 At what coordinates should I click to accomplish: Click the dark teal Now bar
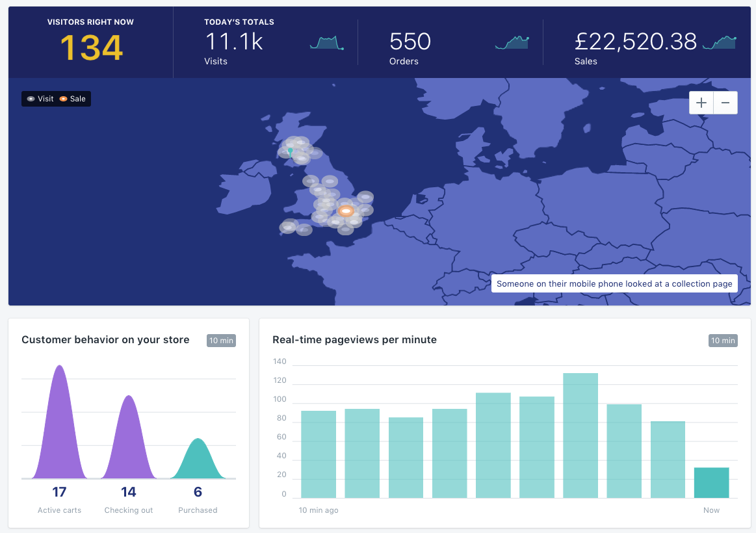711,482
